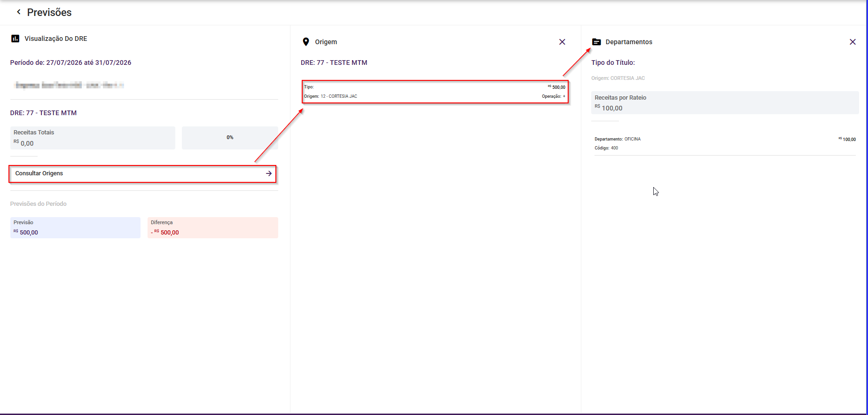The width and height of the screenshot is (868, 415).
Task: Click DRE: 77 - TESTE MTM in Origem panel
Action: click(334, 63)
